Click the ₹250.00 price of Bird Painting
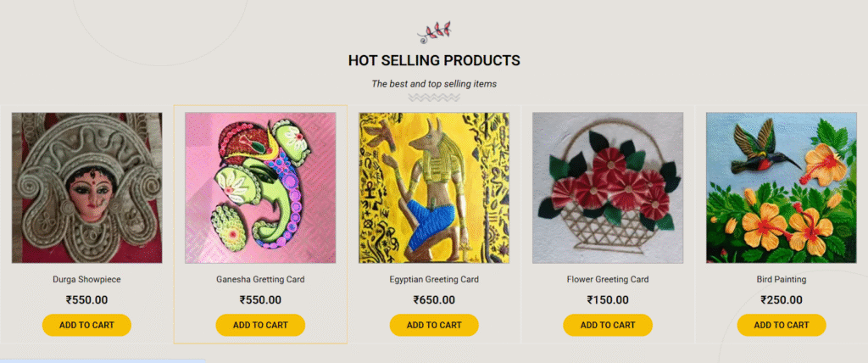This screenshot has height=363, width=868. tap(781, 299)
